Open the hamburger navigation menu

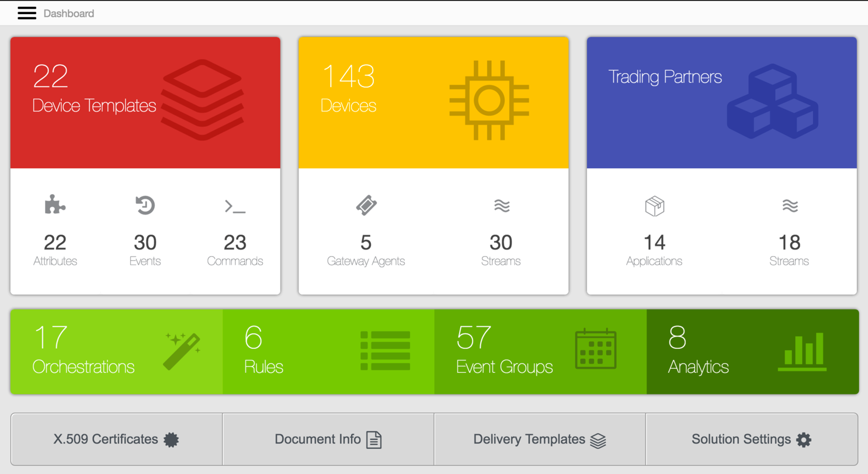point(27,13)
